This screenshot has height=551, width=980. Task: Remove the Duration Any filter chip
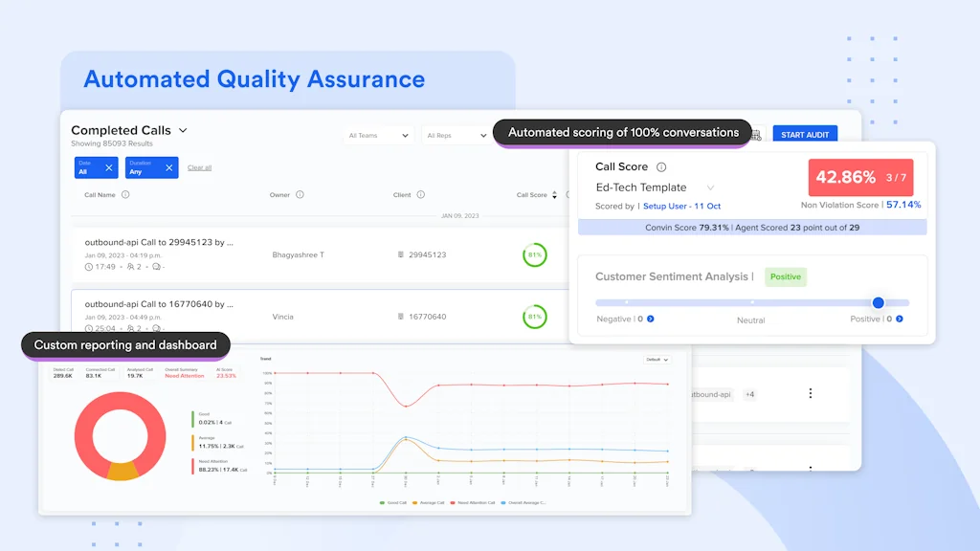[x=168, y=167]
